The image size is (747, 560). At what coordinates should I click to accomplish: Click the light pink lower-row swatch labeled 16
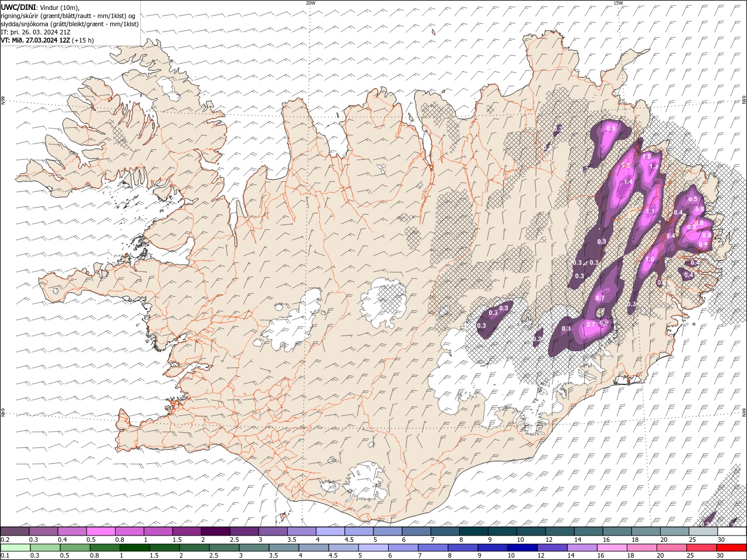(x=612, y=548)
